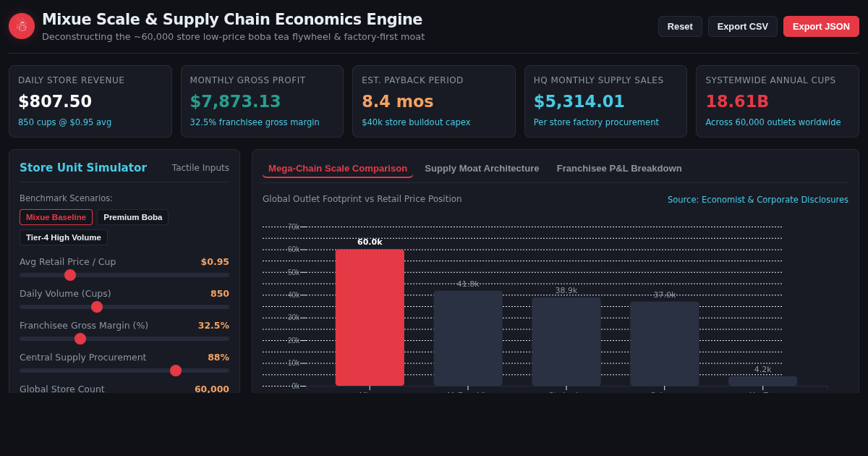Click the Monthly Gross Profit card

(x=262, y=101)
